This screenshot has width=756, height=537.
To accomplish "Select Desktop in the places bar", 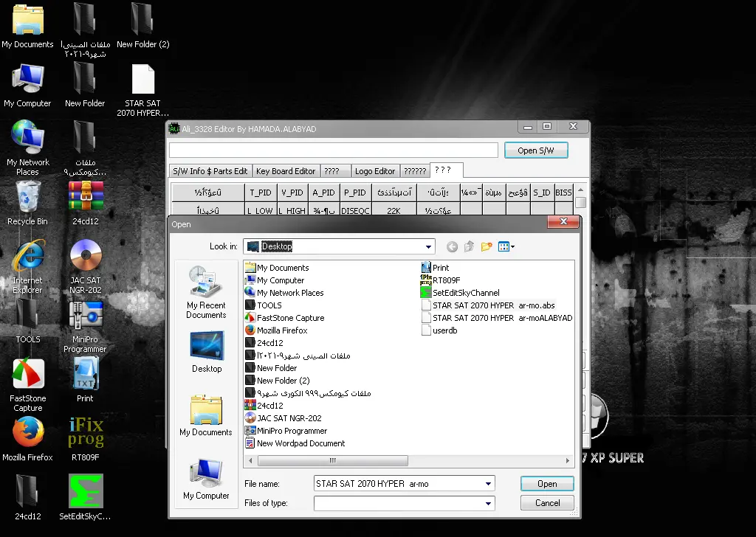I will (x=207, y=352).
